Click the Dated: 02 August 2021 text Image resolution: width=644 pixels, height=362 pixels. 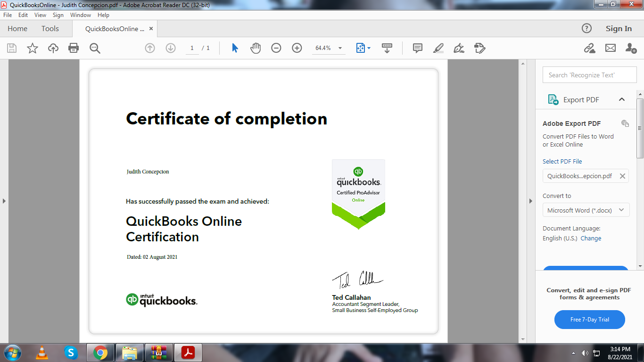(x=152, y=257)
